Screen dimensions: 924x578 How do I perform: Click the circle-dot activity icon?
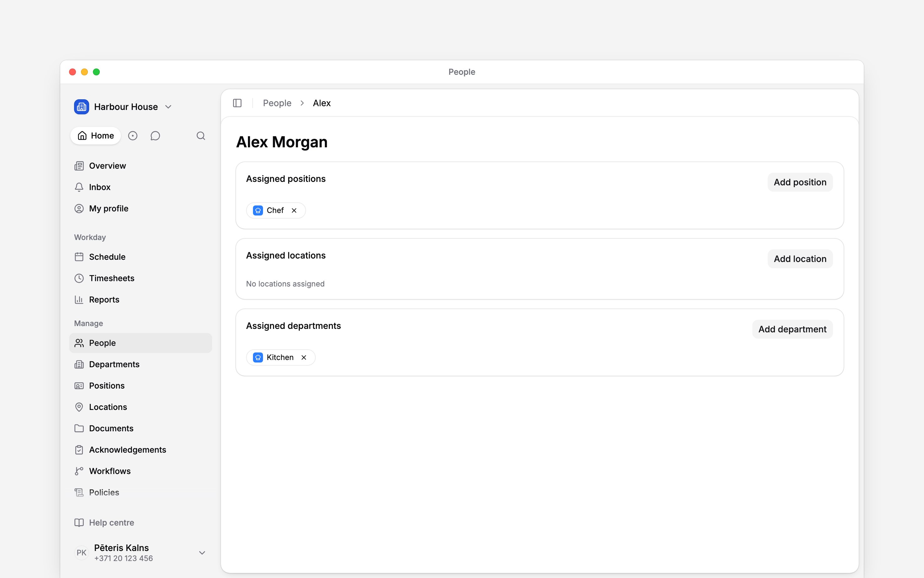132,136
